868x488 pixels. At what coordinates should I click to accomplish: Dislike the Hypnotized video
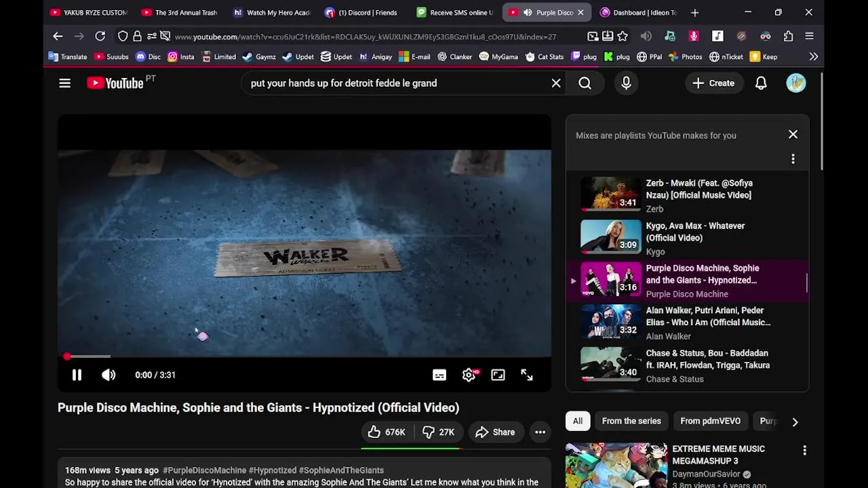coord(438,432)
